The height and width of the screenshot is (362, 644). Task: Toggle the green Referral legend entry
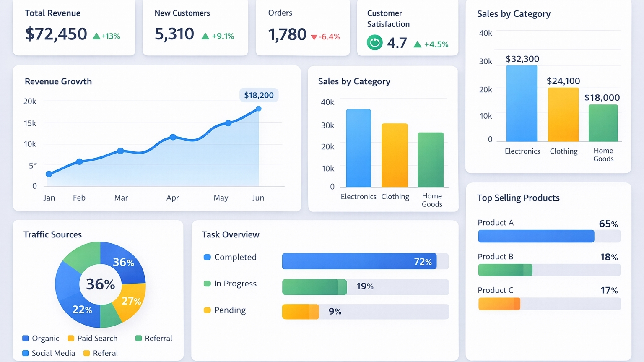pyautogui.click(x=154, y=338)
